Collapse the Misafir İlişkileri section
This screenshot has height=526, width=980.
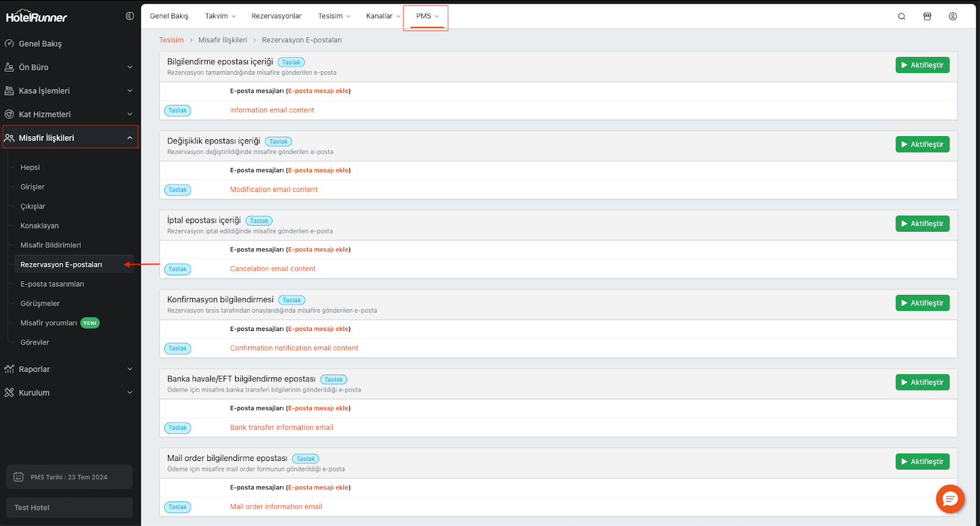pos(70,138)
